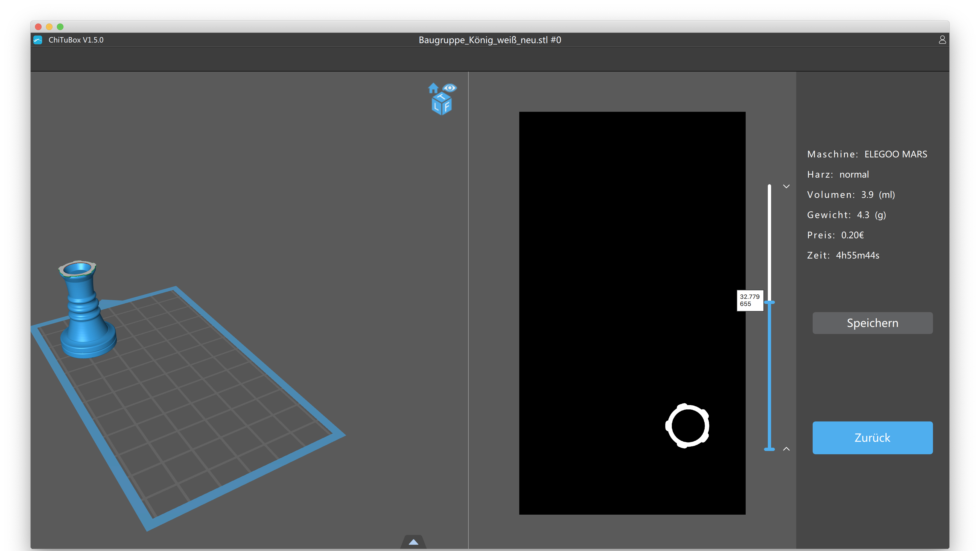Step layer down with chevron above slider
980x551 pixels.
point(786,186)
